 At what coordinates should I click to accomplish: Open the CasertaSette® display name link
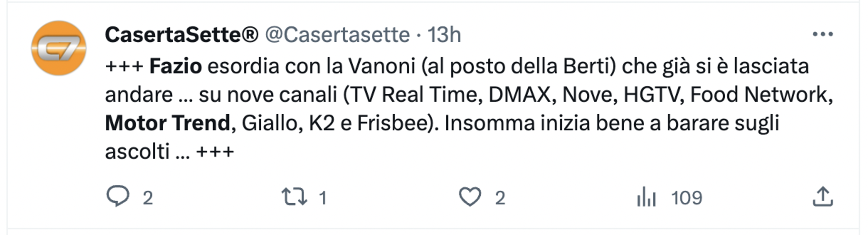click(x=181, y=35)
